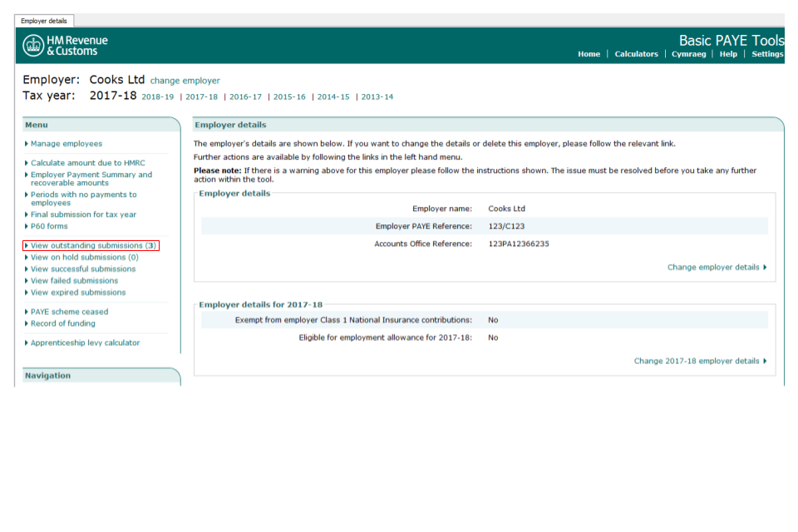Click the Class 1 National Insurance exemption label

coord(353,320)
